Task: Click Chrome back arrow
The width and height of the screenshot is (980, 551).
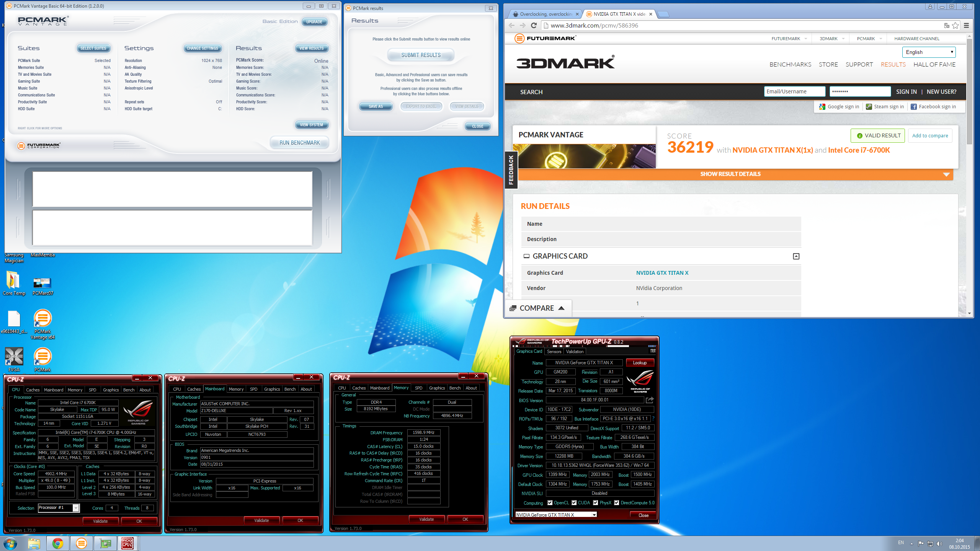Action: point(512,26)
